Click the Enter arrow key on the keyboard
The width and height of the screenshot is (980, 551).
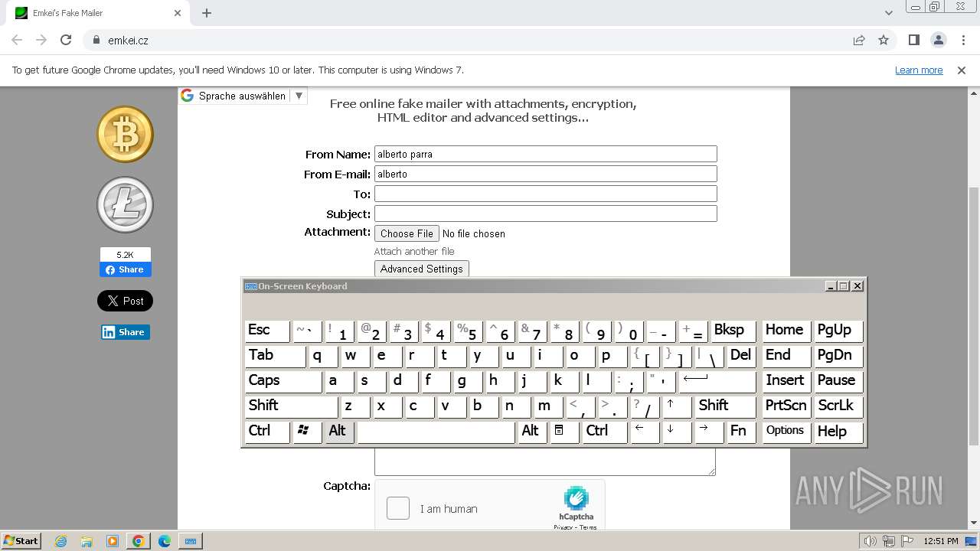click(717, 380)
